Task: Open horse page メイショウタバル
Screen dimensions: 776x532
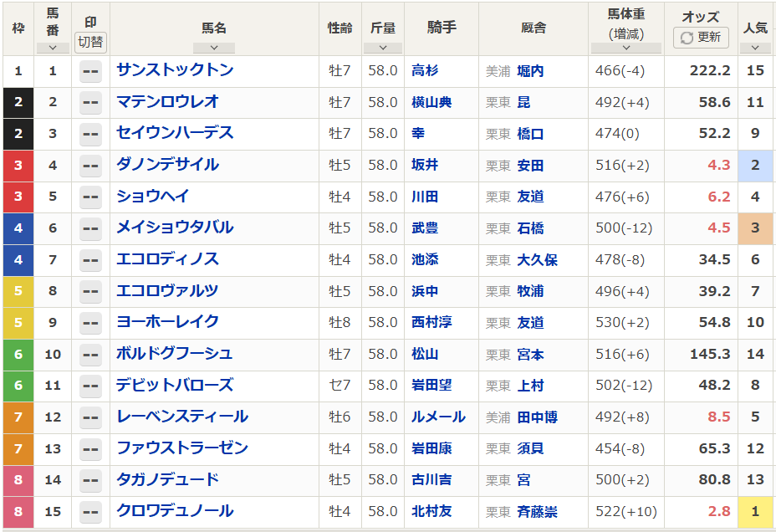Action: point(175,228)
